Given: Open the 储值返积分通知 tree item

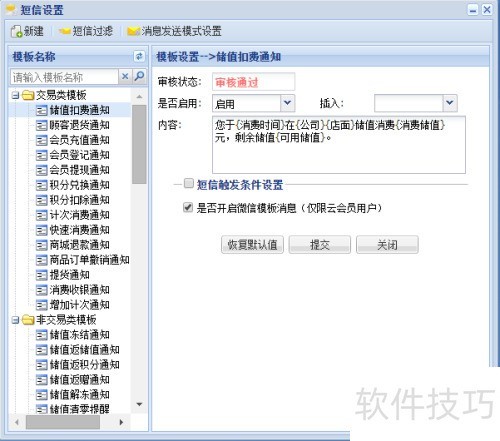Looking at the screenshot, I should (x=77, y=365).
